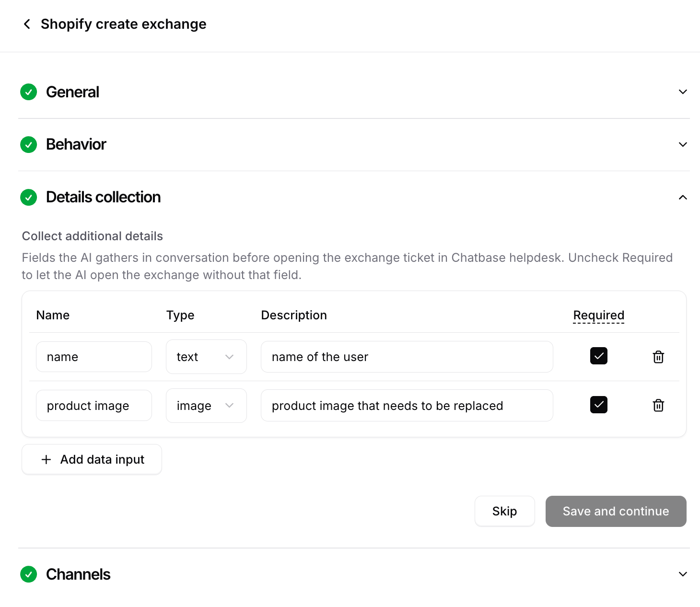Edit the 'name of the user' description field

pyautogui.click(x=407, y=357)
